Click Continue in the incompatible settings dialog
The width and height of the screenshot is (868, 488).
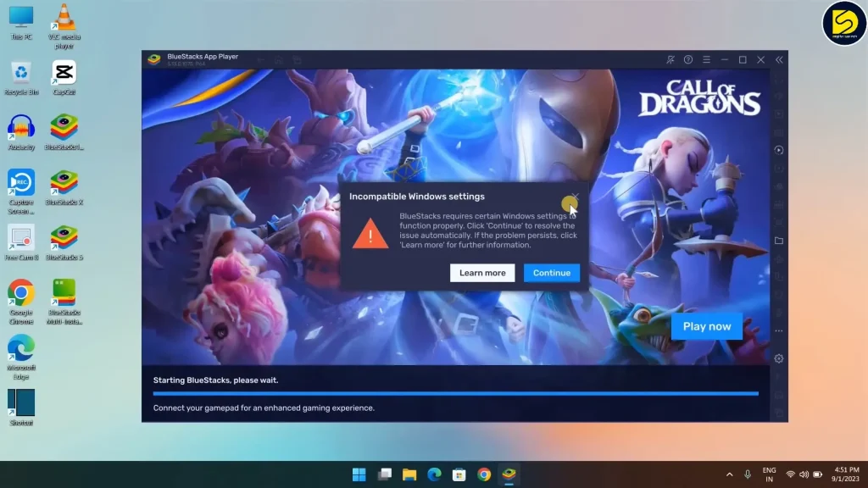click(x=552, y=273)
